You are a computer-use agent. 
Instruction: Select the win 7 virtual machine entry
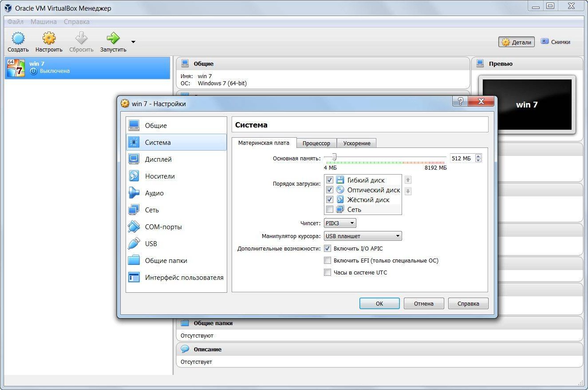[x=87, y=68]
